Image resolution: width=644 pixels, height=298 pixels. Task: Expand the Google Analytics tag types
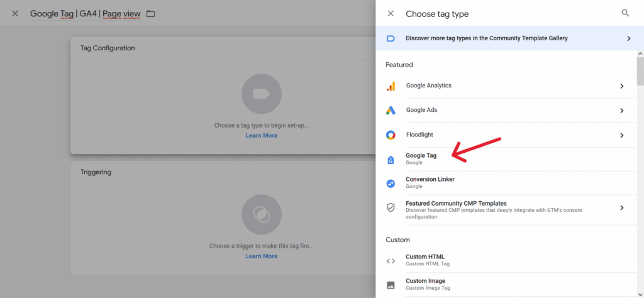click(622, 86)
